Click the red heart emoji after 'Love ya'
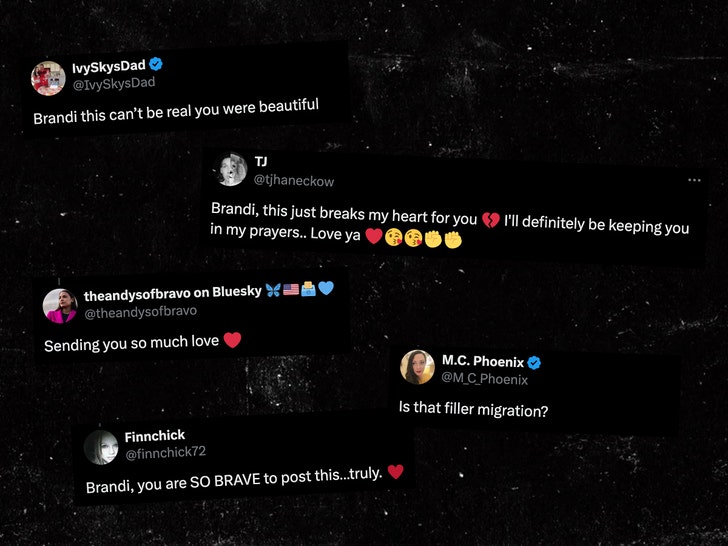 point(374,236)
